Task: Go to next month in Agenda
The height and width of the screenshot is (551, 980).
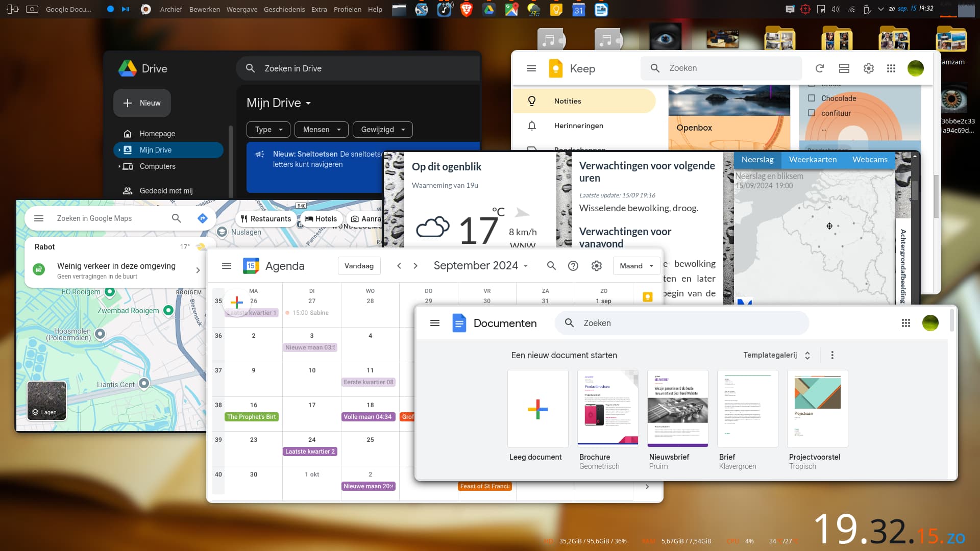Action: tap(415, 266)
